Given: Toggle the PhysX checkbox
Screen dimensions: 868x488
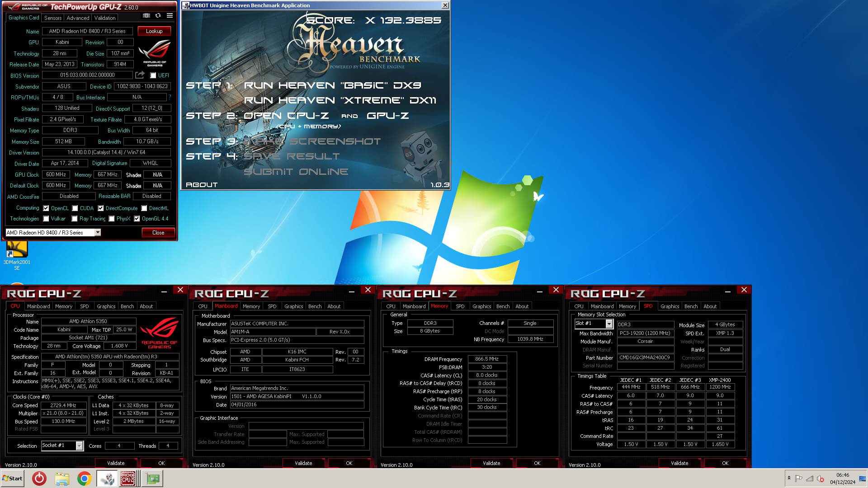Looking at the screenshot, I should pos(112,219).
